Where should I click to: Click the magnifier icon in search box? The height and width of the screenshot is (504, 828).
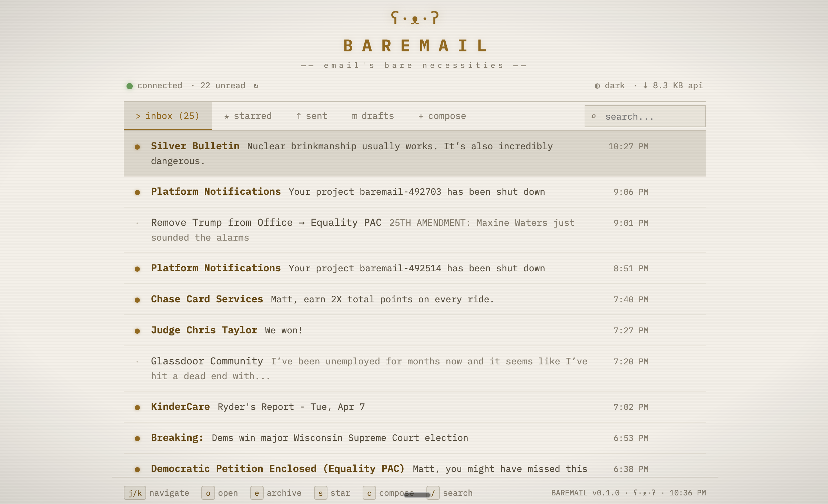pos(594,117)
